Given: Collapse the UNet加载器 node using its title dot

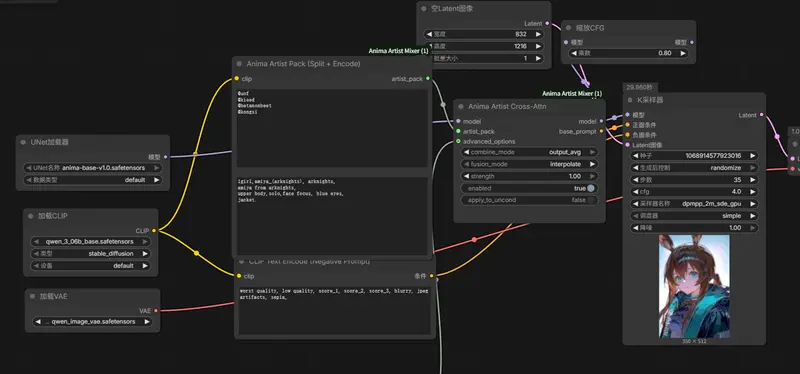Looking at the screenshot, I should (23, 142).
